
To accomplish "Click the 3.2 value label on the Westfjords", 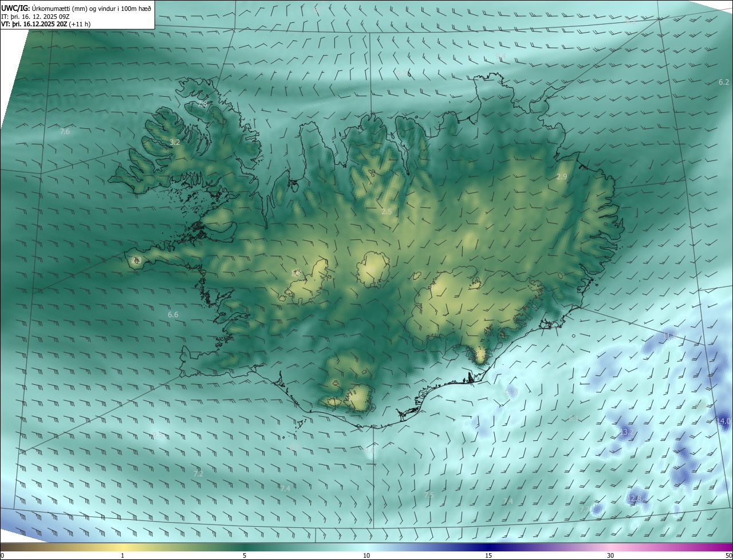I will coord(175,142).
